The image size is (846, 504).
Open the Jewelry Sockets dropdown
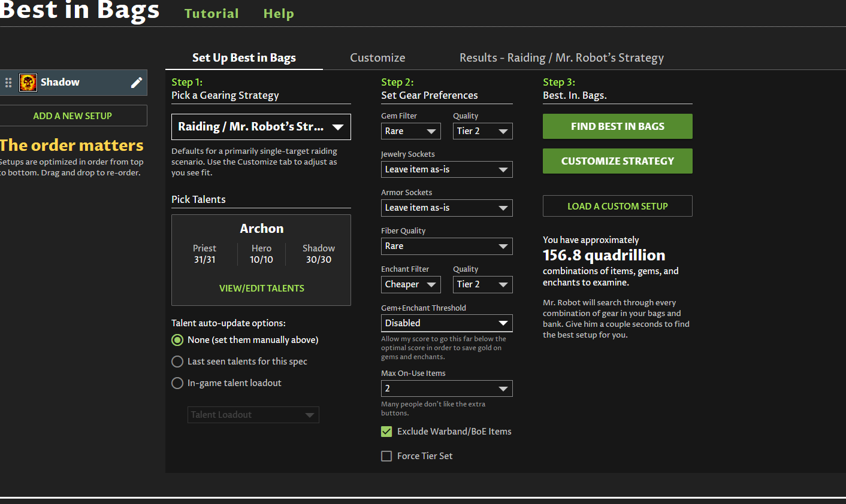point(446,169)
